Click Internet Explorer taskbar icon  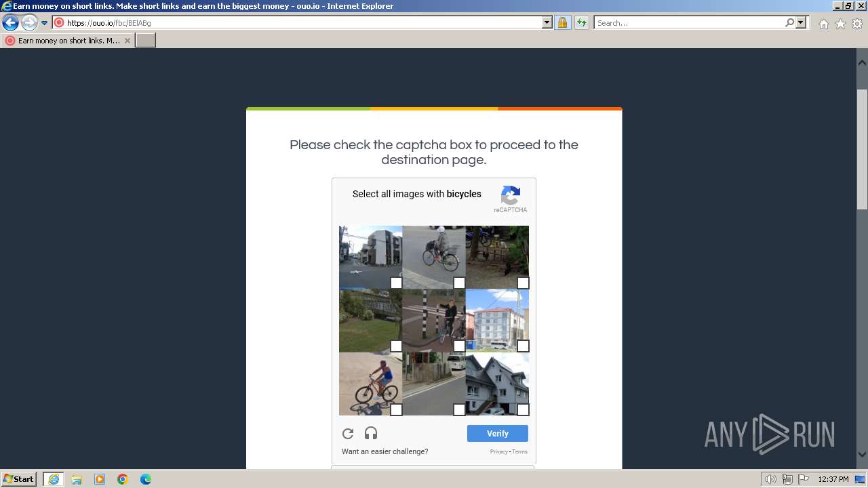(54, 479)
